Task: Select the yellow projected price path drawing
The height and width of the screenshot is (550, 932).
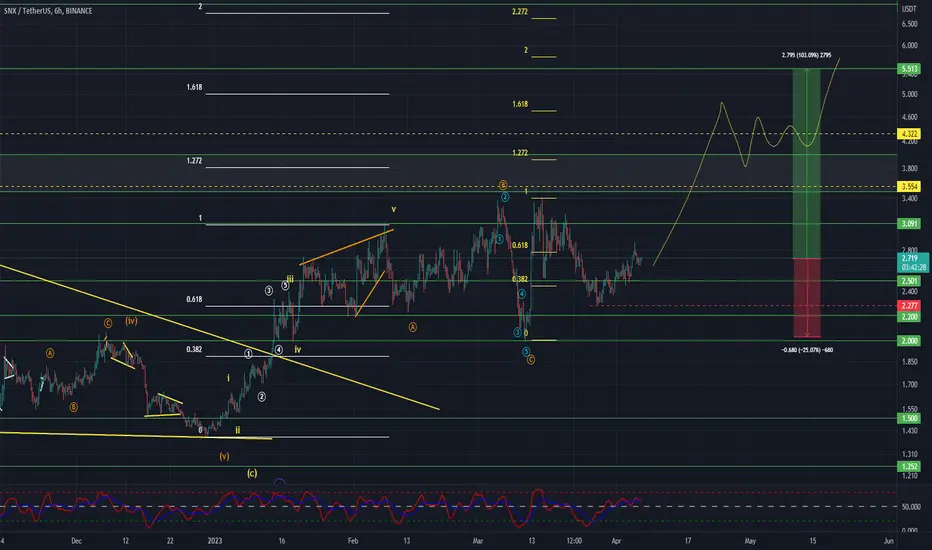Action: pyautogui.click(x=746, y=161)
